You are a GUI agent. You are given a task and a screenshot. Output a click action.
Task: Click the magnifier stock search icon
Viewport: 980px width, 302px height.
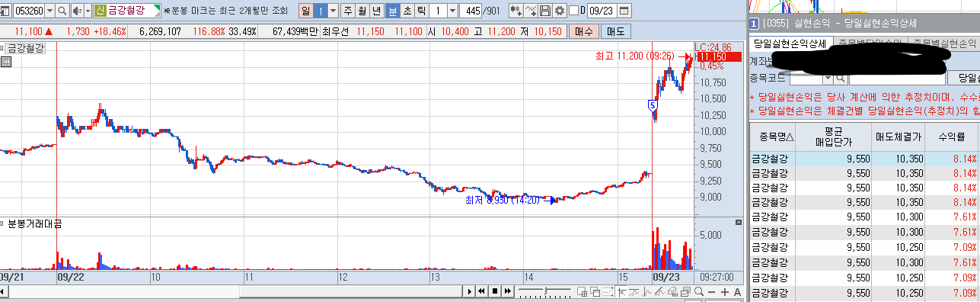point(62,11)
